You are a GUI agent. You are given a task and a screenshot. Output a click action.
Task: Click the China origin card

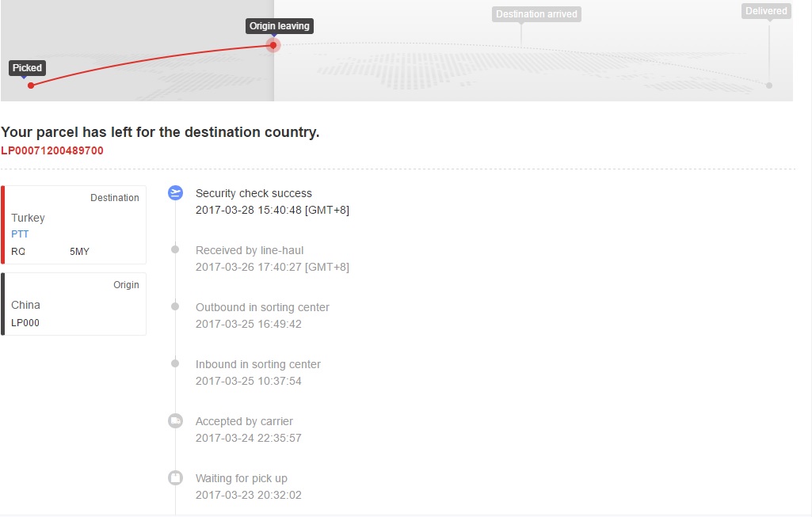pyautogui.click(x=74, y=304)
